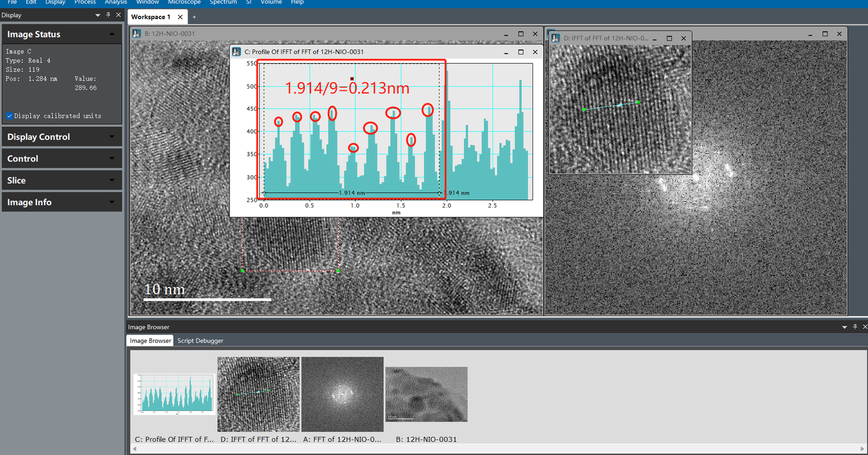Click the image B window title icon

pos(137,34)
